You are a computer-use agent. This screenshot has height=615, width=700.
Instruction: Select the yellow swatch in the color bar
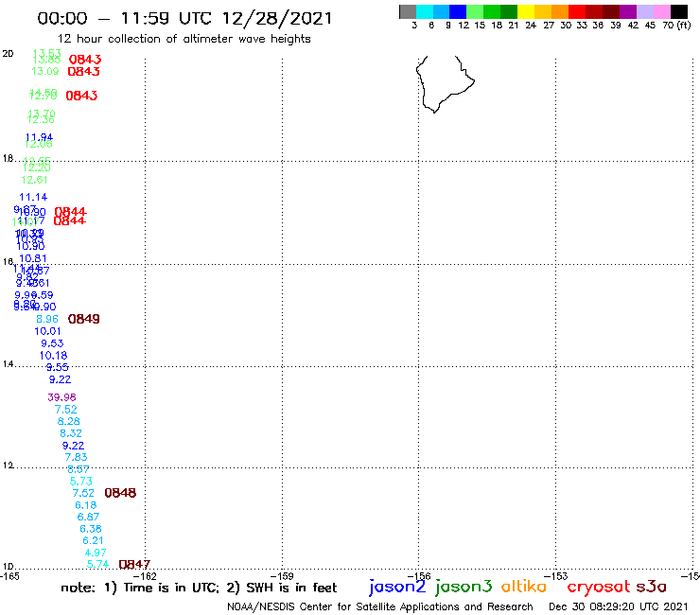526,11
